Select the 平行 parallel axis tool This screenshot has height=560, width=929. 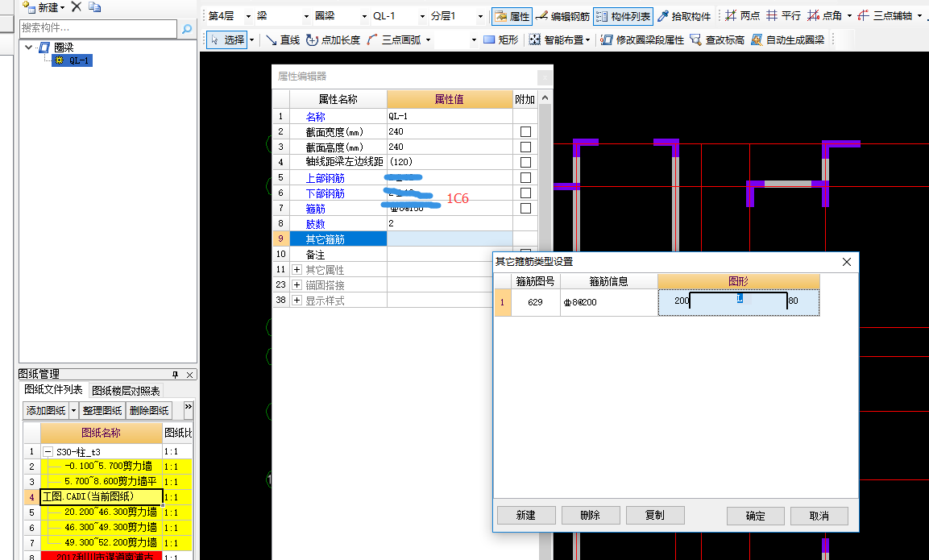click(x=783, y=16)
